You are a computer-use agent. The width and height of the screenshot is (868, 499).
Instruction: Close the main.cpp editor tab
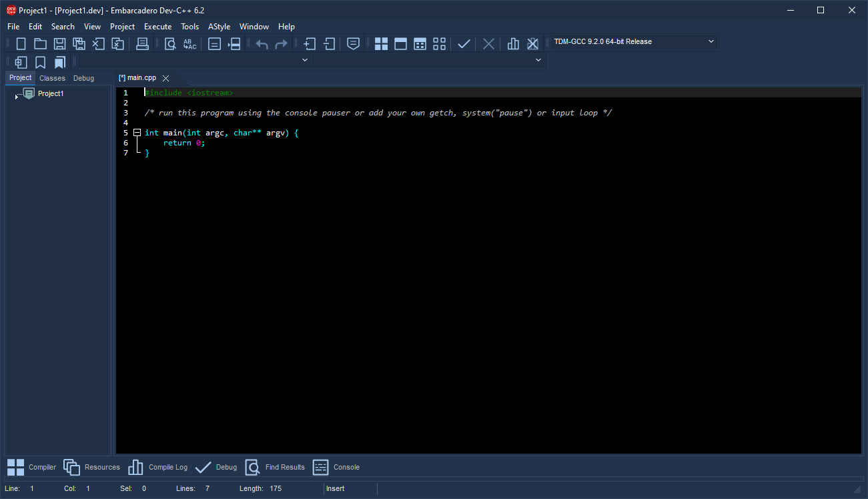165,78
